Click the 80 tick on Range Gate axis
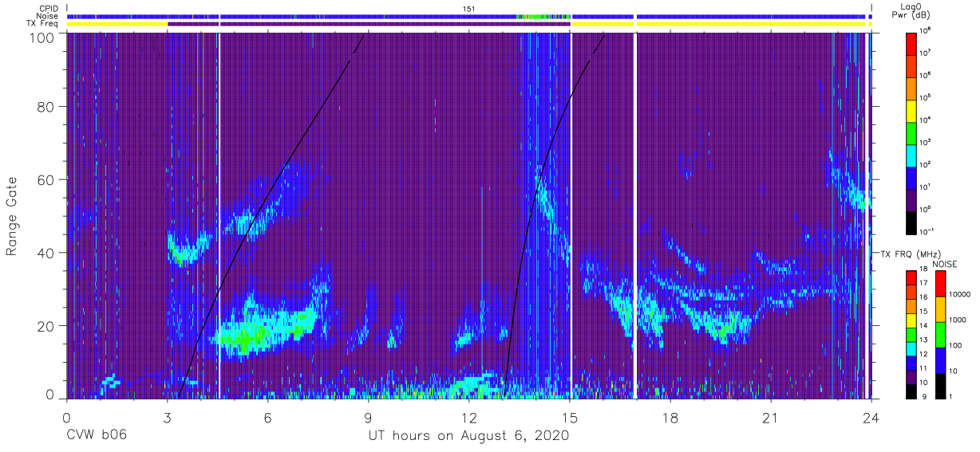Image resolution: width=980 pixels, height=452 pixels. pos(45,107)
